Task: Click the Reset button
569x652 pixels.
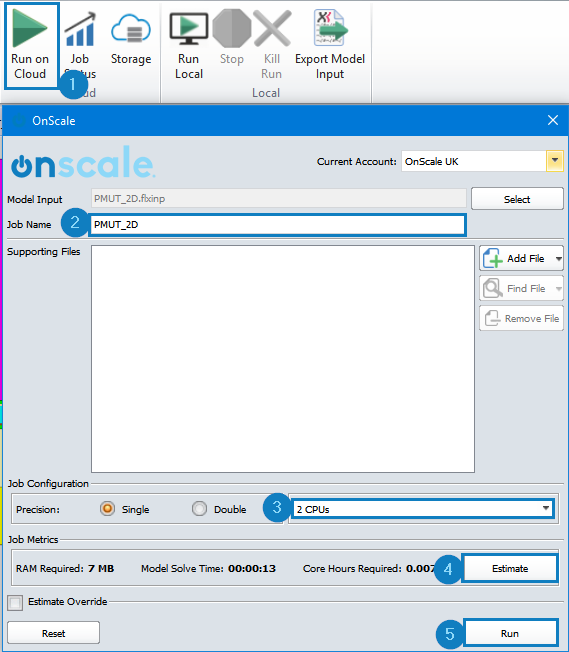Action: pyautogui.click(x=54, y=633)
